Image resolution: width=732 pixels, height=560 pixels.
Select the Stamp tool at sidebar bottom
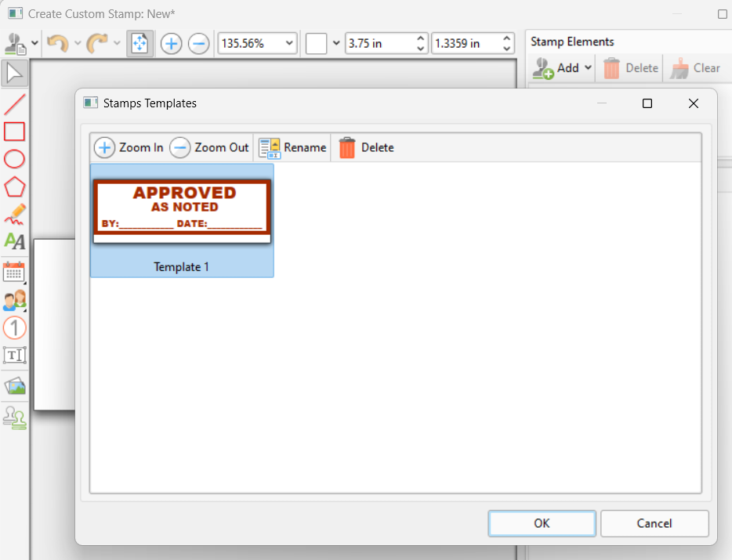click(x=14, y=417)
